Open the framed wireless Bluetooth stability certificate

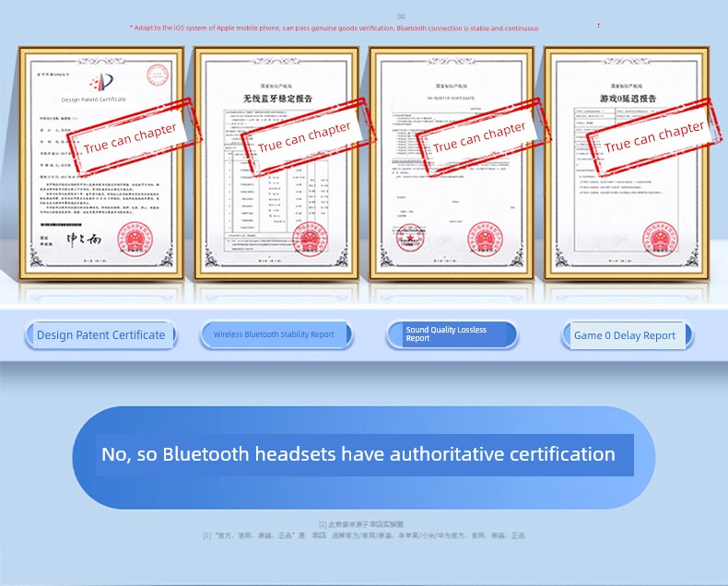[276, 163]
